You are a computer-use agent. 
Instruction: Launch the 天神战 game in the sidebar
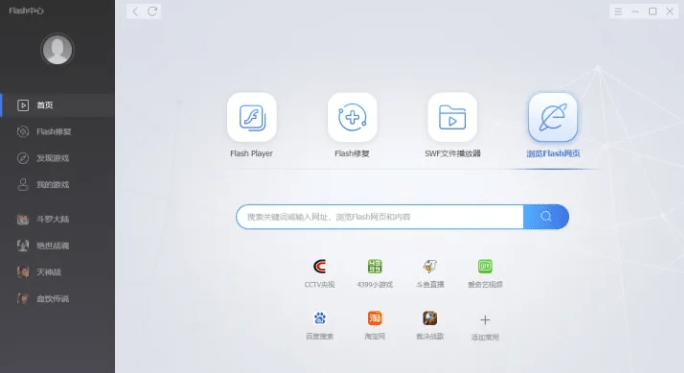[58, 272]
